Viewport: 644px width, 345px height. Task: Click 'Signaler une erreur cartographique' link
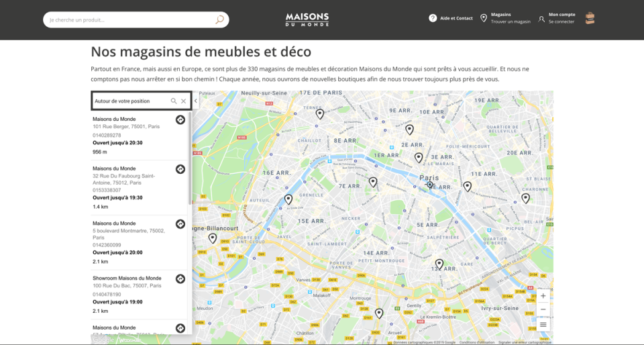point(525,342)
